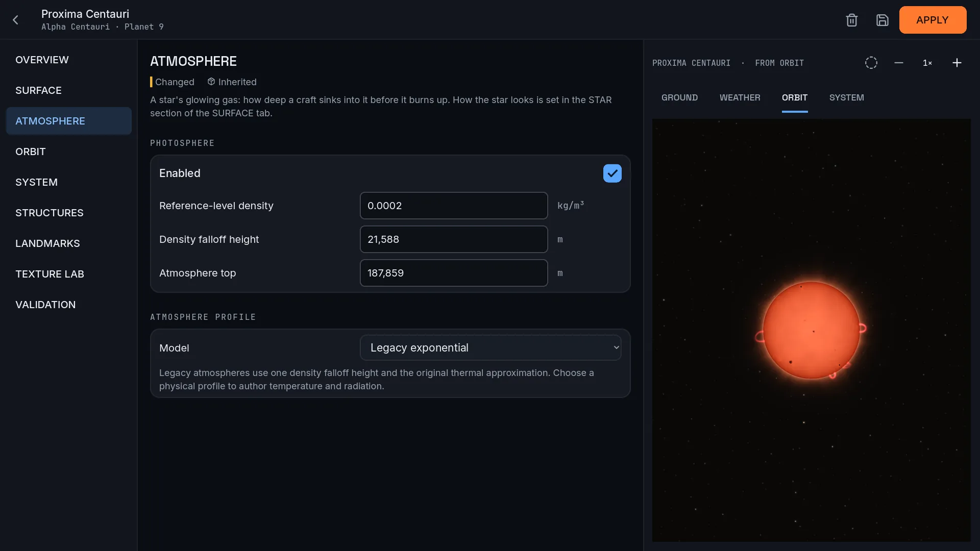Open the SYSTEM section in sidebar
This screenshot has height=551, width=980.
tap(68, 182)
